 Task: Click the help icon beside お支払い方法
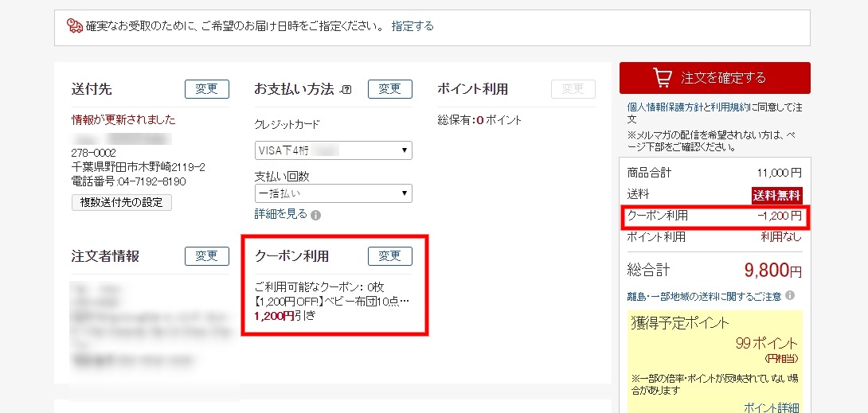346,89
